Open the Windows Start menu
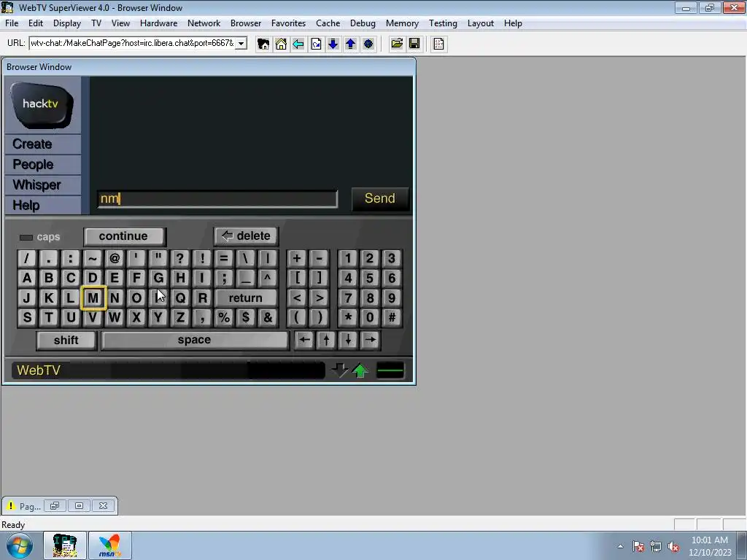Image resolution: width=747 pixels, height=560 pixels. [x=20, y=545]
